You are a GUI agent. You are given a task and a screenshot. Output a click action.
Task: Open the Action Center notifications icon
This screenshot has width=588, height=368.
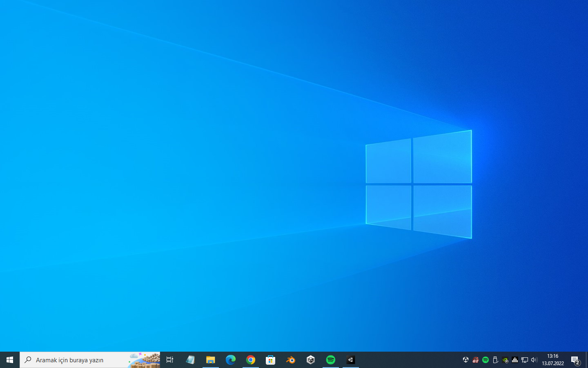575,360
